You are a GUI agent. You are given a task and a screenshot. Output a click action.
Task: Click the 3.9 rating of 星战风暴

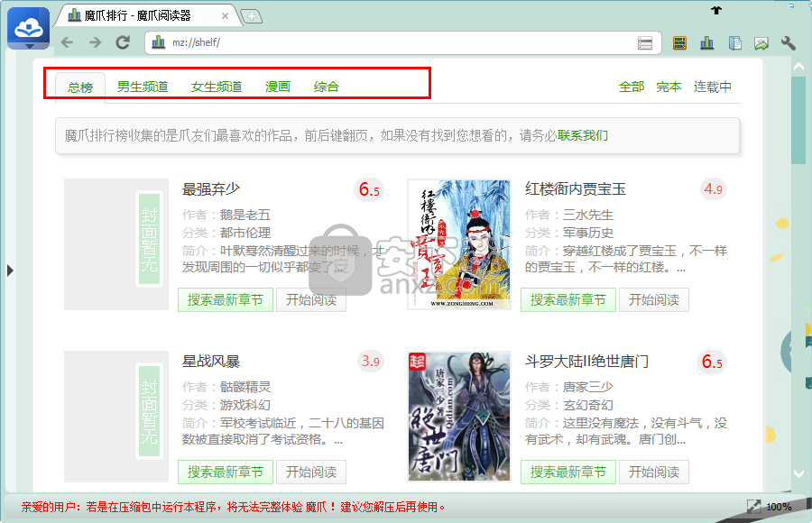coord(370,362)
